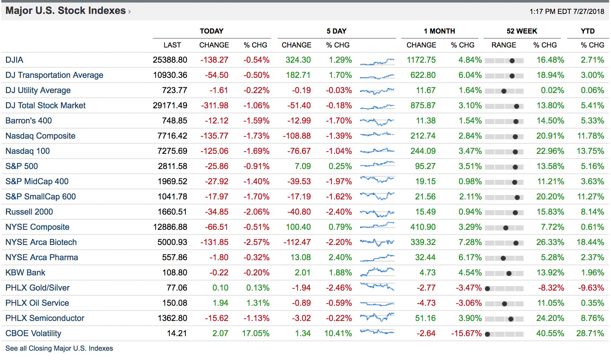Screen dimensions: 611x364
Task: Open the S&P SmallCap 600 link
Action: (x=41, y=197)
